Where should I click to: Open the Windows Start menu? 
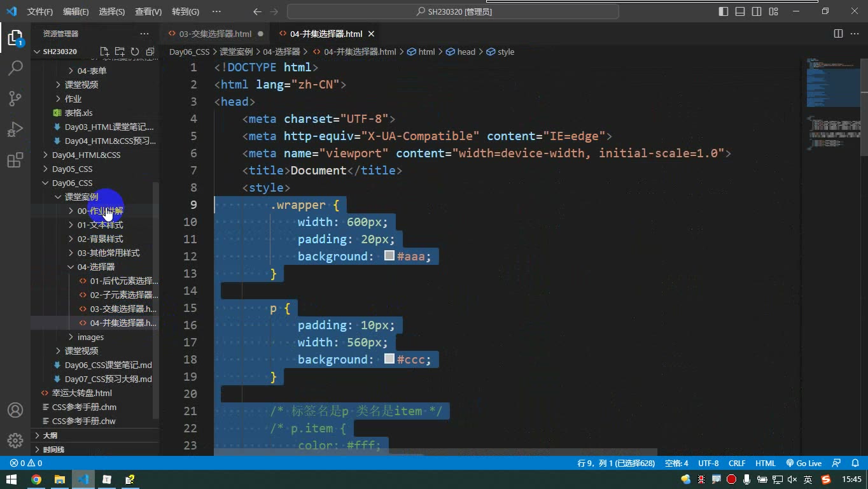[x=12, y=479]
